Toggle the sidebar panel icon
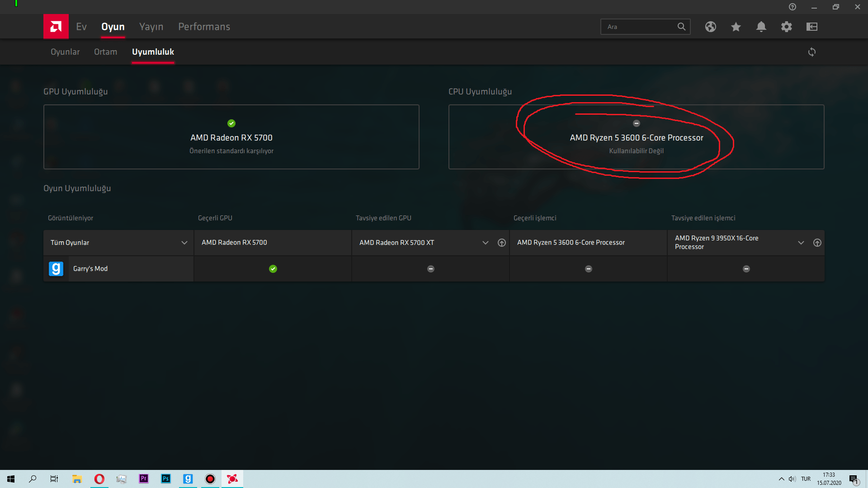Image resolution: width=868 pixels, height=488 pixels. point(811,27)
